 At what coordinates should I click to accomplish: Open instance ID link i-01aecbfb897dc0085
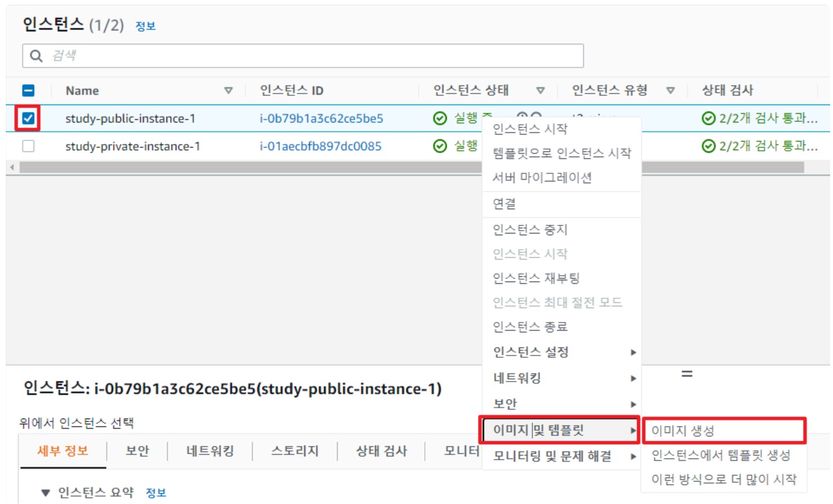321,146
